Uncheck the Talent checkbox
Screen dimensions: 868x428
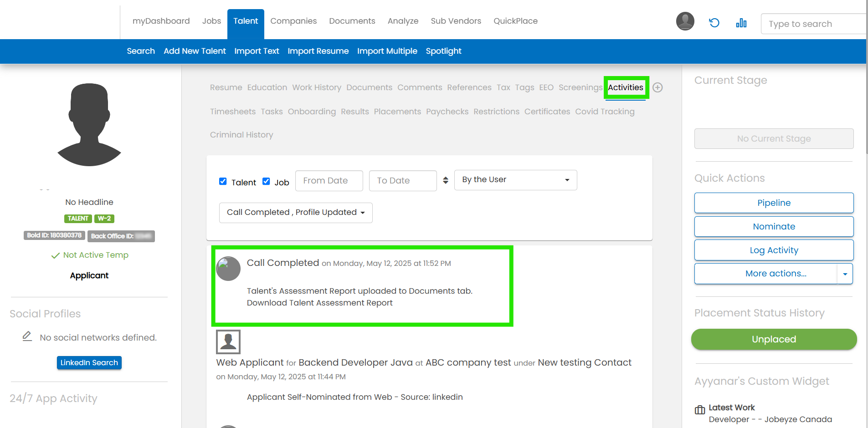tap(223, 181)
